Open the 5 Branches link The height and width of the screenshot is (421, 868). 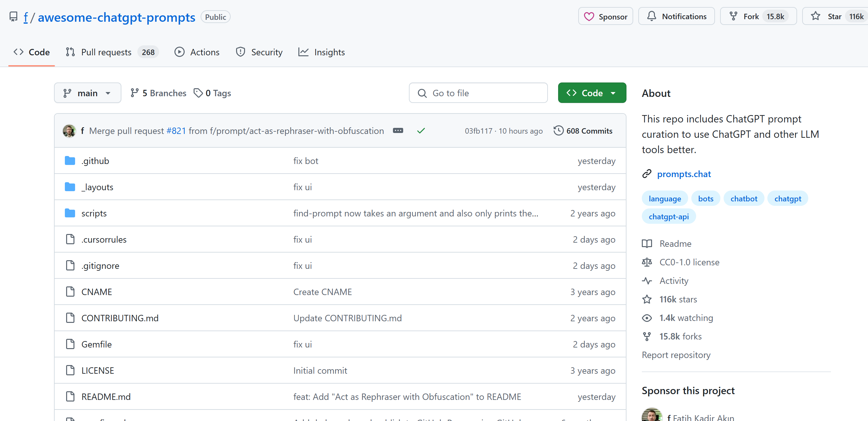coord(158,93)
